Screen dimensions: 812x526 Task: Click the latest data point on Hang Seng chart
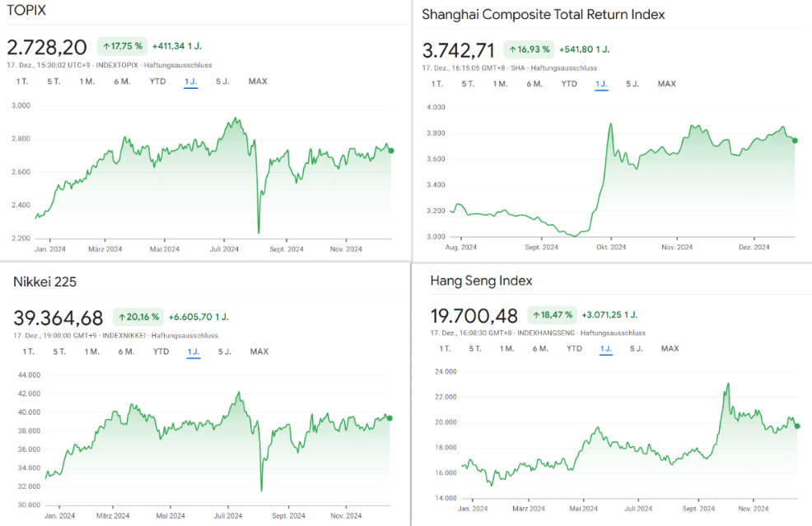[797, 426]
